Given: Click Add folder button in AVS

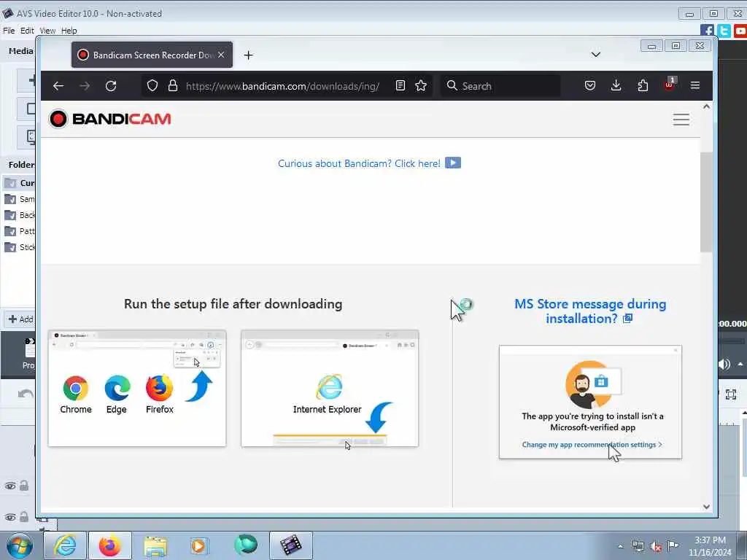Looking at the screenshot, I should 20,319.
